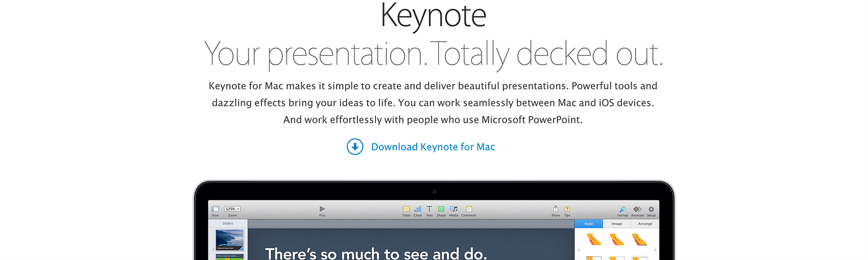Start the slideshow with Play
868x260 pixels.
point(322,209)
